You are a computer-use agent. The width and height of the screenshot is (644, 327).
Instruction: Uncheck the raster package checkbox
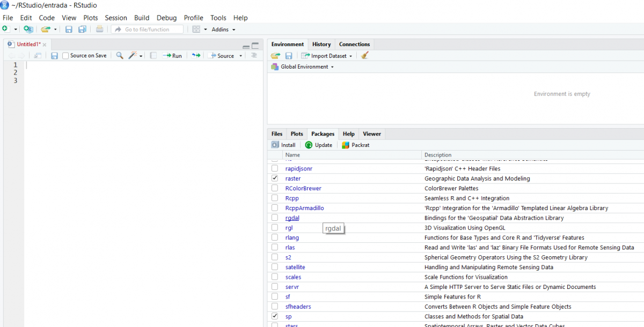click(275, 178)
